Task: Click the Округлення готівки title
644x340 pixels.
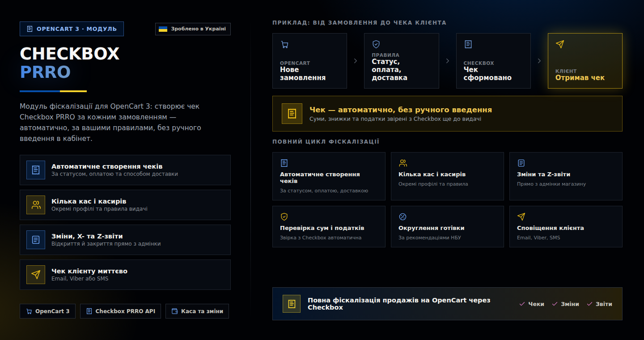Action: [x=432, y=228]
